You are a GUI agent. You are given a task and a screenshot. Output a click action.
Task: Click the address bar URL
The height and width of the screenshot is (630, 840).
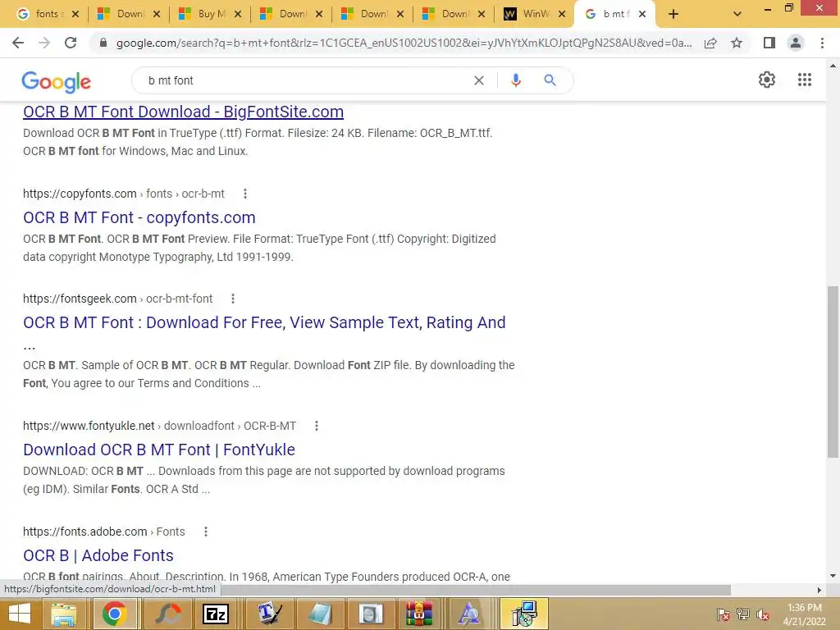point(404,43)
